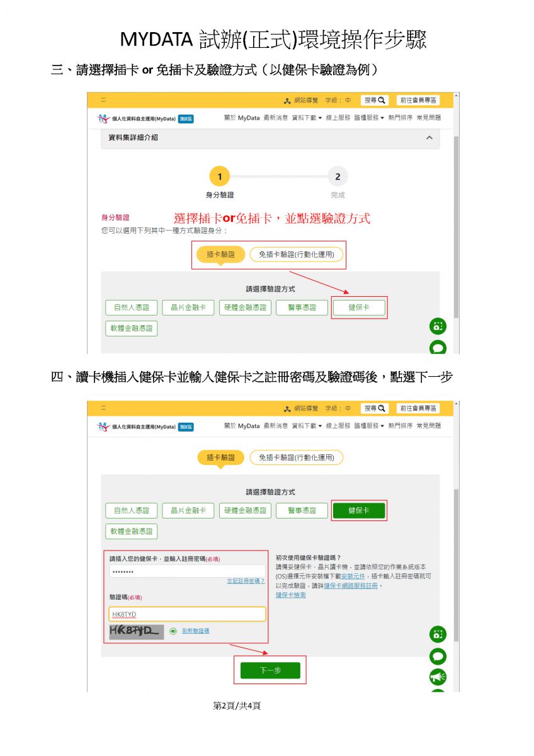
Task: Select 免插卡驗證(行動化運用) tab in step 4 screenshot
Action: coord(296,457)
